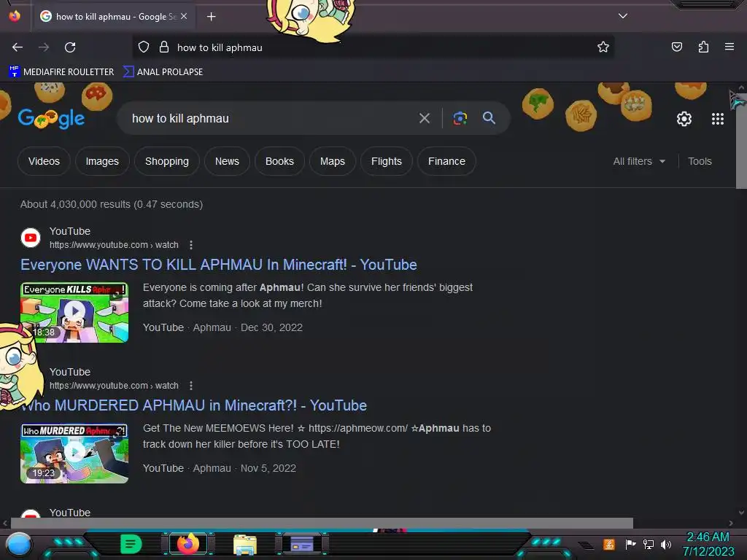Image resolution: width=747 pixels, height=560 pixels.
Task: Open the Pocket save icon
Action: [x=676, y=47]
